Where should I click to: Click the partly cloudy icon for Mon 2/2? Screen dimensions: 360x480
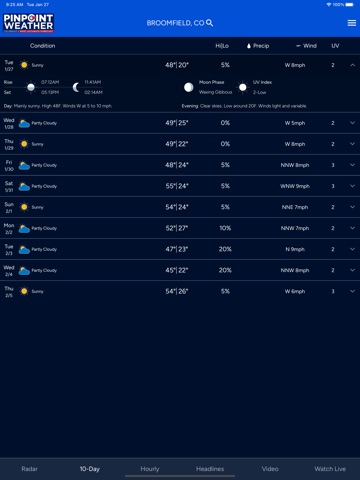[x=24, y=228]
